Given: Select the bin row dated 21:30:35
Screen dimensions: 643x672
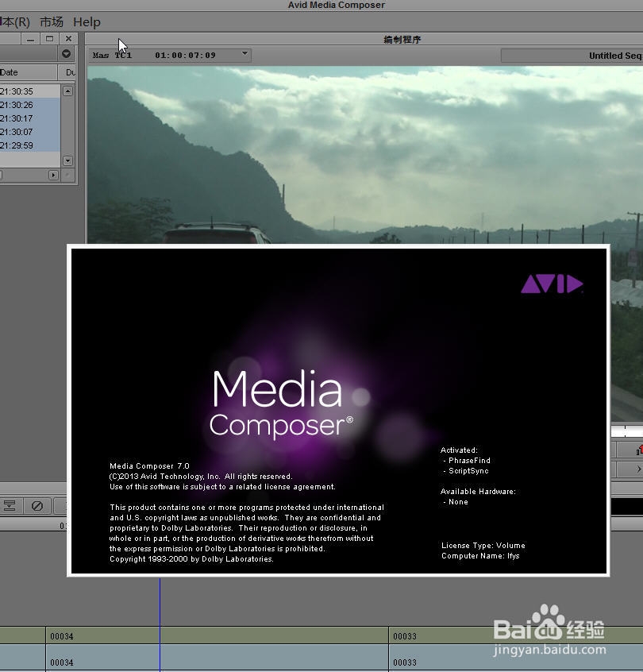Looking at the screenshot, I should 30,91.
